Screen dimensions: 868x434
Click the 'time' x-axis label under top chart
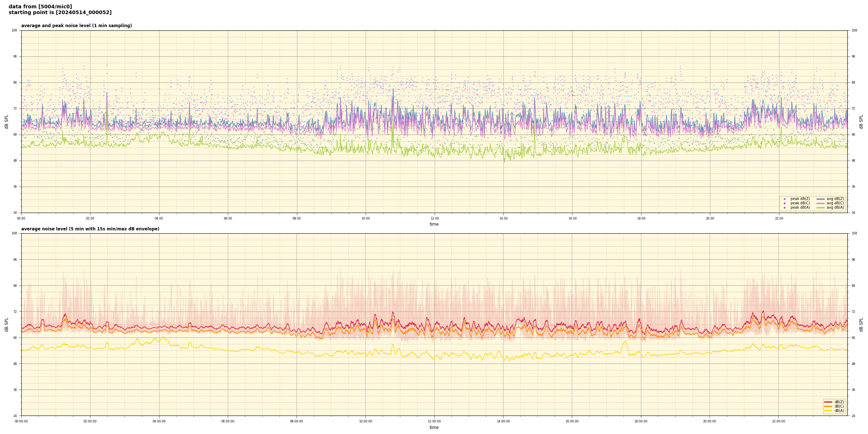(x=434, y=224)
